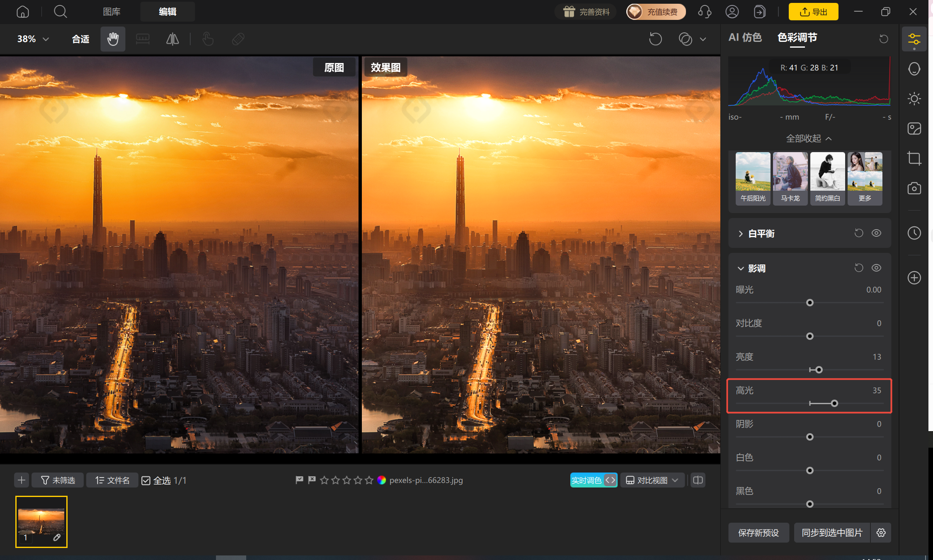Click the 充值续费 button
The height and width of the screenshot is (560, 933).
(x=656, y=12)
